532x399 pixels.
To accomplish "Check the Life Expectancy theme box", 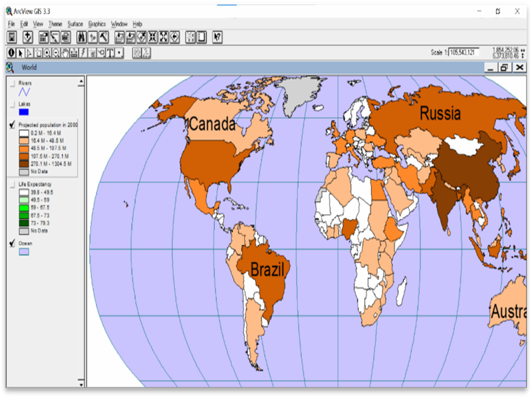I will [12, 184].
